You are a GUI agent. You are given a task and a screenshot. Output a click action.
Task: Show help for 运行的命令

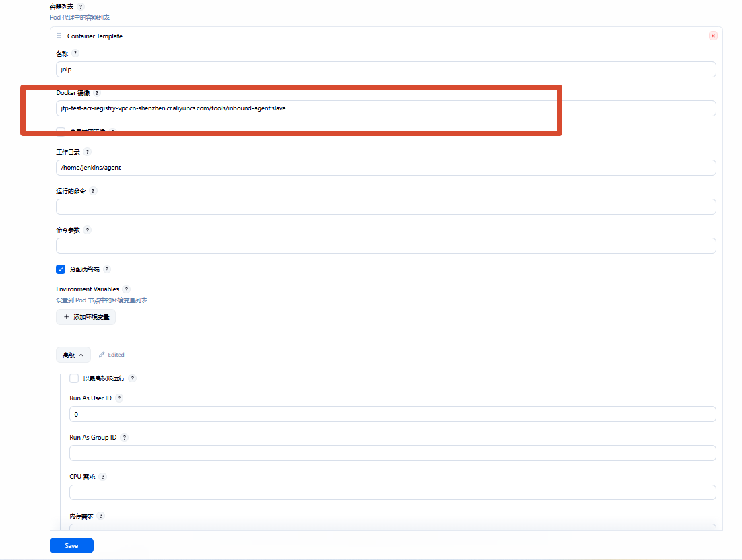tap(93, 191)
